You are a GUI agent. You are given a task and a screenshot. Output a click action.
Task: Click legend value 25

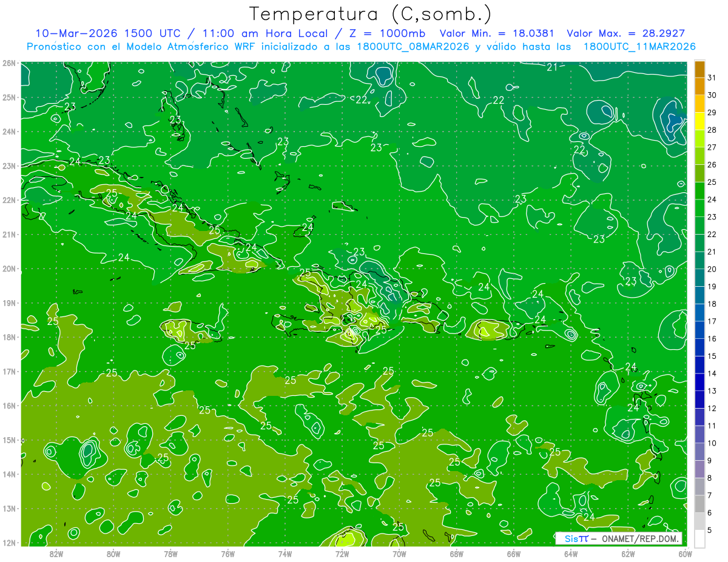(x=712, y=182)
